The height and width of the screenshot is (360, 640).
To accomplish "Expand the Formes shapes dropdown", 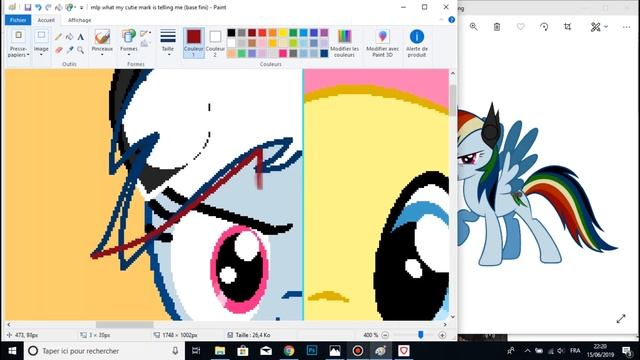I will (x=129, y=51).
